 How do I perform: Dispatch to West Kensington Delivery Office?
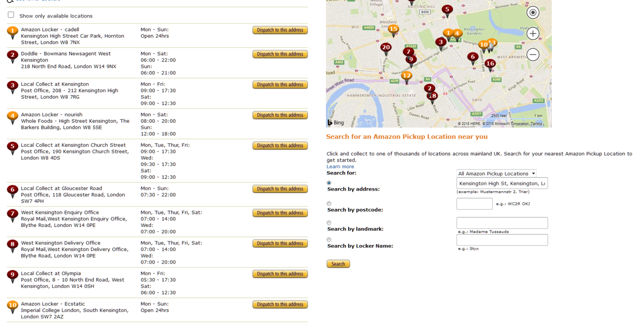click(280, 244)
